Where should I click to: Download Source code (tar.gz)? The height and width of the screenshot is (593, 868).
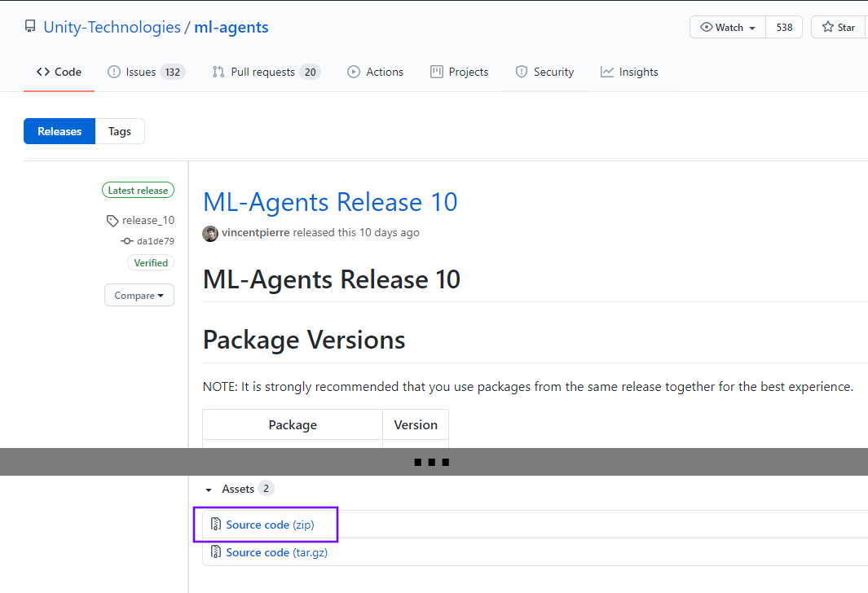click(x=277, y=552)
